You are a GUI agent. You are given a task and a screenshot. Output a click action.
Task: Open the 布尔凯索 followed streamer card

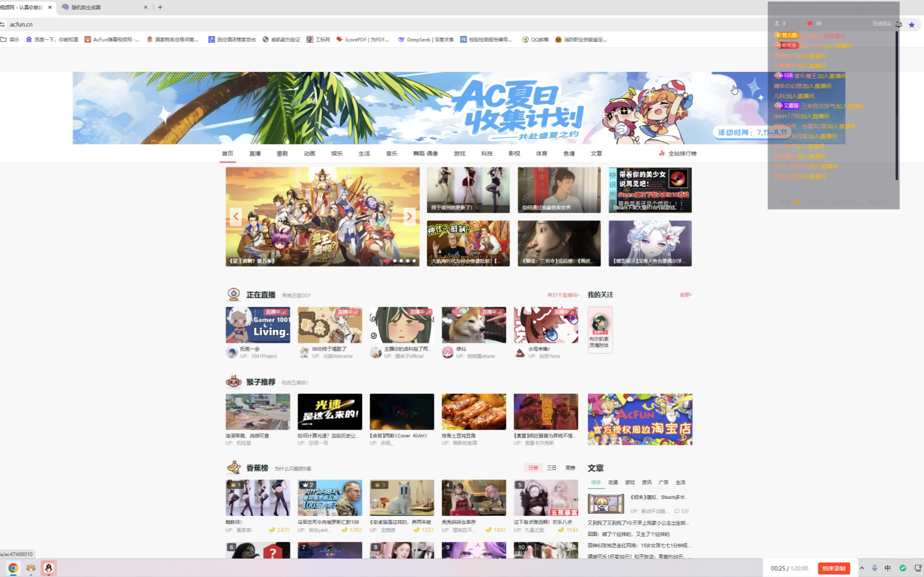click(600, 330)
